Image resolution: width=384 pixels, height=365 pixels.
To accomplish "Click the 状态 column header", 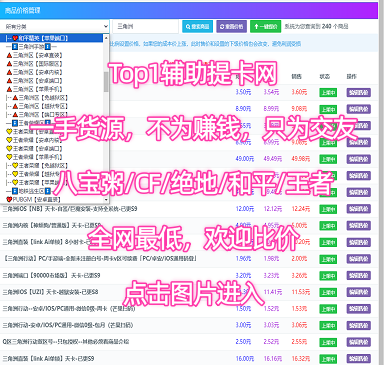I will (324, 76).
